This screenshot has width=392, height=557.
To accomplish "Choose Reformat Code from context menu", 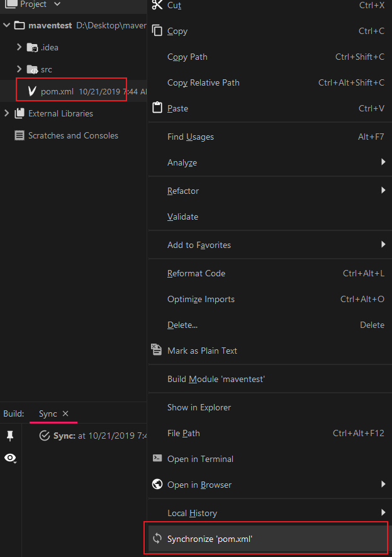I will pyautogui.click(x=196, y=273).
